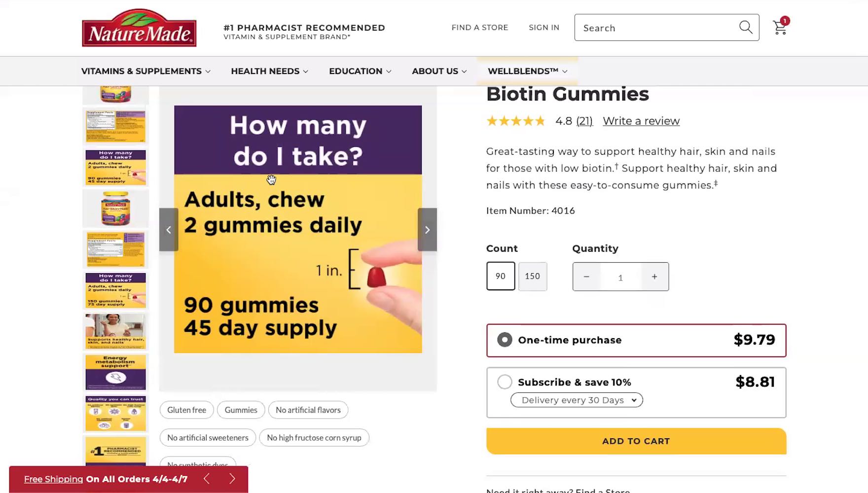This screenshot has width=868, height=493.
Task: Select One-time purchase radio option
Action: click(x=505, y=340)
